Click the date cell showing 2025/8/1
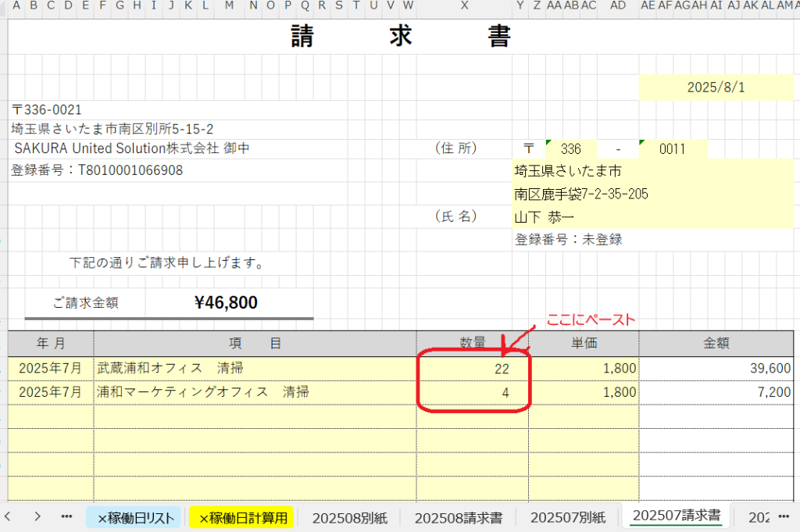Image resolution: width=800 pixels, height=532 pixels. [716, 87]
